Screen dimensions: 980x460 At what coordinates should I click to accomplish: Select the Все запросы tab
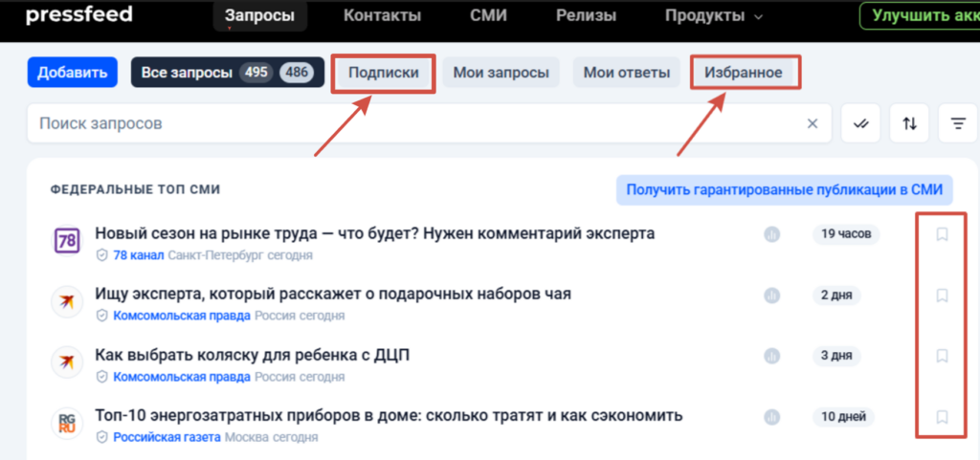click(x=228, y=73)
